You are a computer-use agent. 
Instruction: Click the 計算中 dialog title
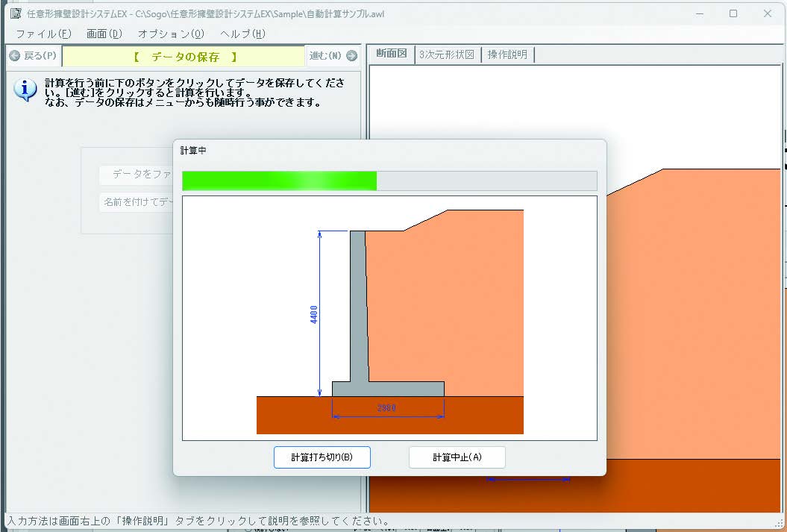(193, 150)
